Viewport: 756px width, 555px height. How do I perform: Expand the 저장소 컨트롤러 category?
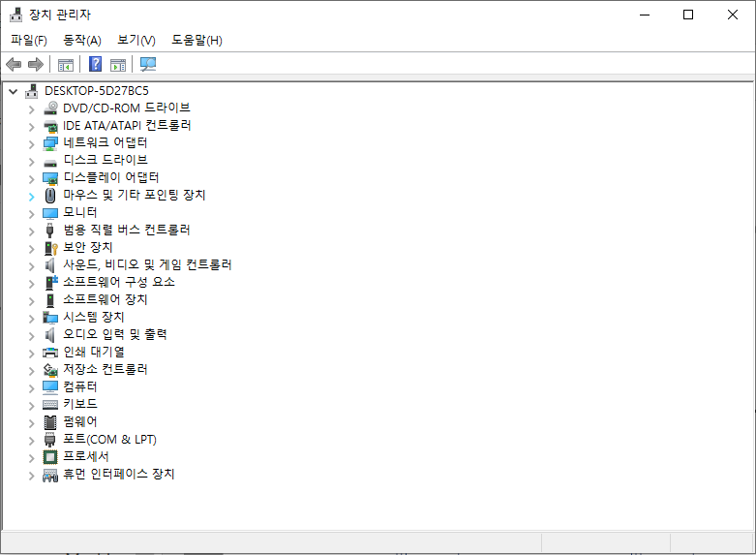(x=31, y=371)
